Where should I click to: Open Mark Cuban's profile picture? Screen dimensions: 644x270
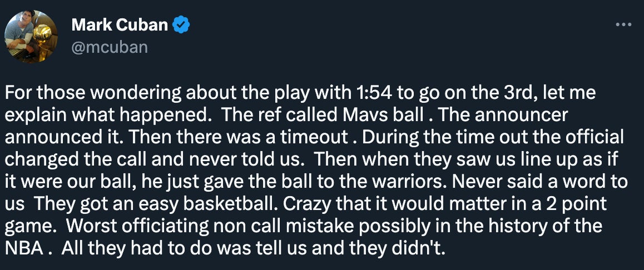[x=31, y=36]
